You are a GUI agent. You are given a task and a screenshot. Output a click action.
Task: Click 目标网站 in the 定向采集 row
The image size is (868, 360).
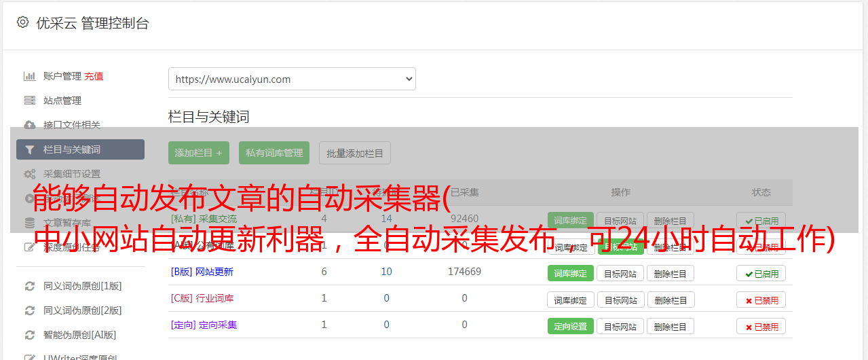pyautogui.click(x=620, y=327)
